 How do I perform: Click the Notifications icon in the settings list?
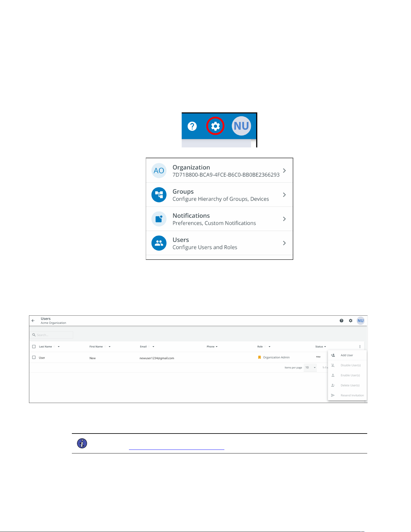tap(159, 219)
